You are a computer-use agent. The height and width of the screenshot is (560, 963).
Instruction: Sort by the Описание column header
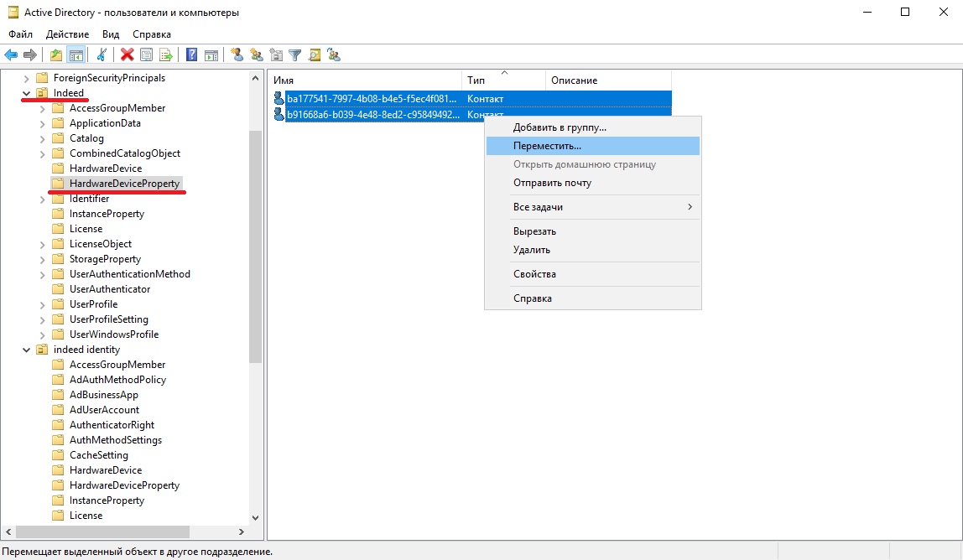[574, 80]
